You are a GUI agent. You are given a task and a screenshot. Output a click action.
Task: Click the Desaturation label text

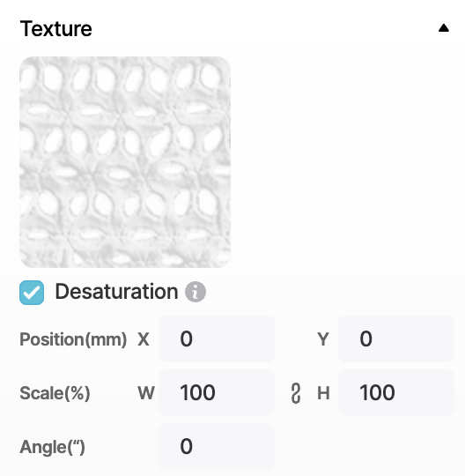point(116,292)
